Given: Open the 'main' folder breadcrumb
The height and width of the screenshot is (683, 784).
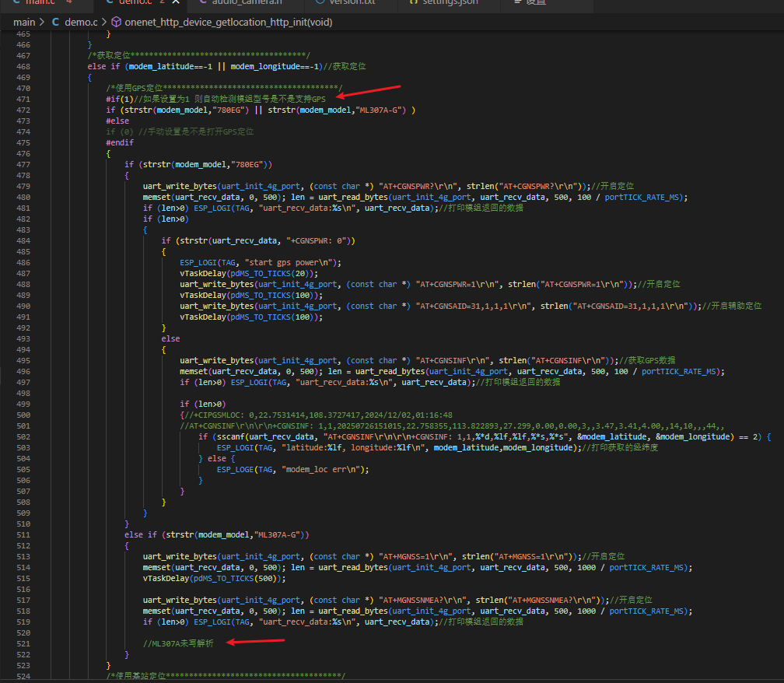Looking at the screenshot, I should click(x=24, y=22).
